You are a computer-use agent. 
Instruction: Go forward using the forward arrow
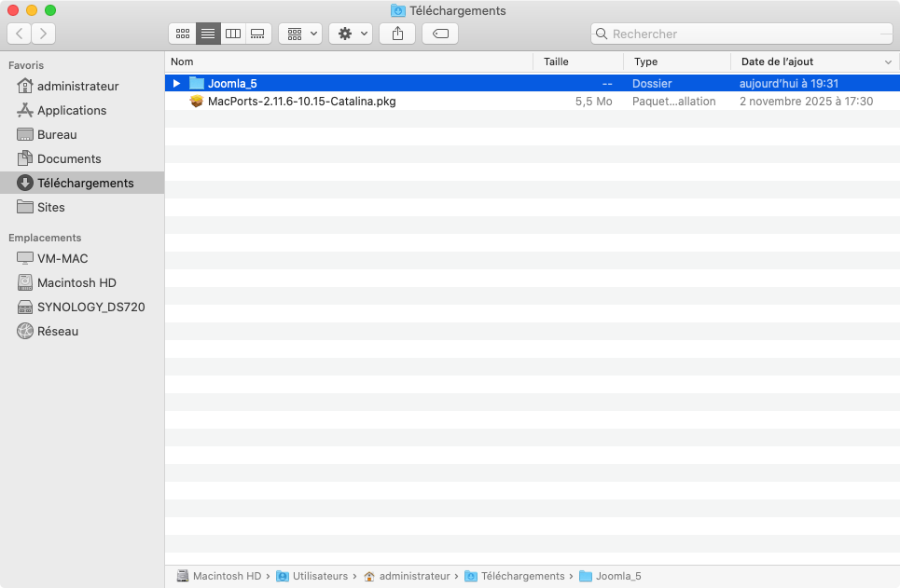point(43,34)
